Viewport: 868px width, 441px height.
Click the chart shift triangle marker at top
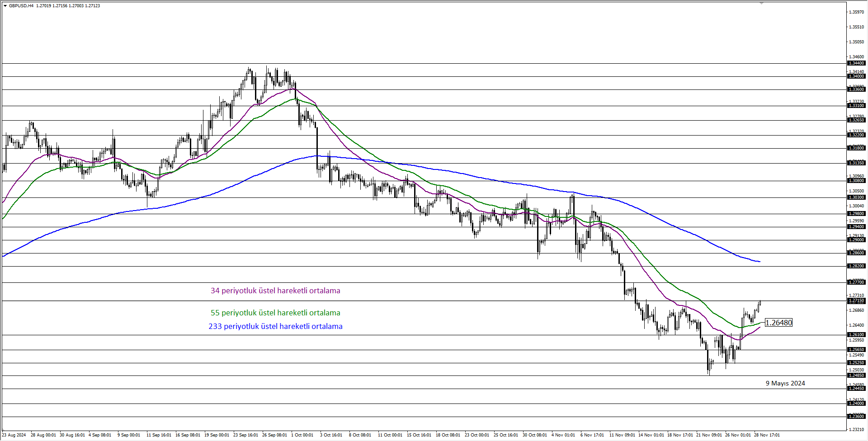click(x=761, y=3)
